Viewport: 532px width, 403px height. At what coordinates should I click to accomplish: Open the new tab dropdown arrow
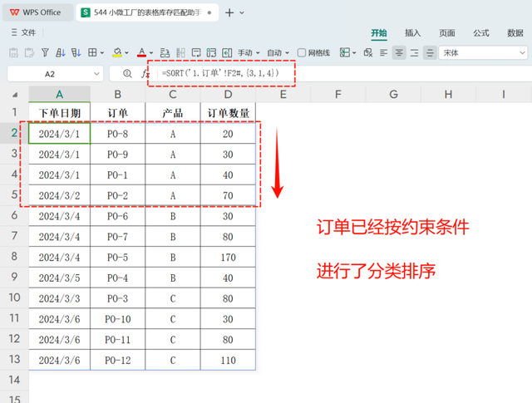point(242,12)
